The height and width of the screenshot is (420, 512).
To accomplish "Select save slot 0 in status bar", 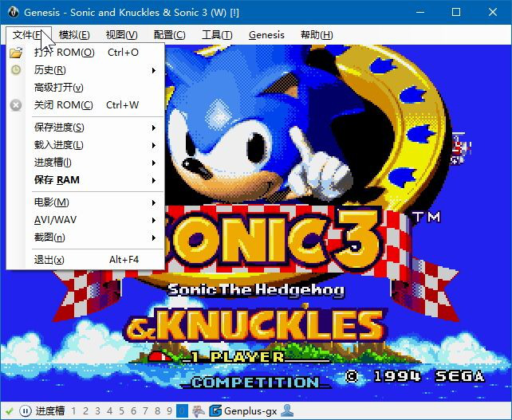I will coord(182,411).
